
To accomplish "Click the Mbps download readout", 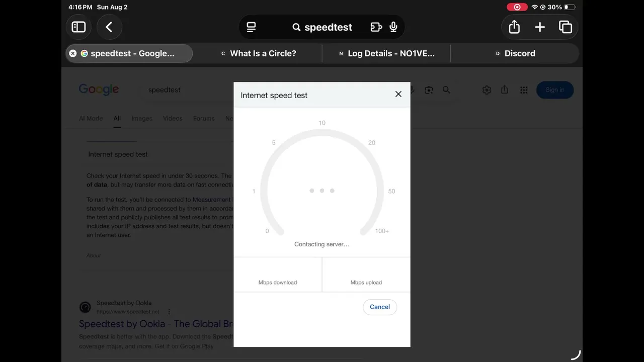I will 278,275.
